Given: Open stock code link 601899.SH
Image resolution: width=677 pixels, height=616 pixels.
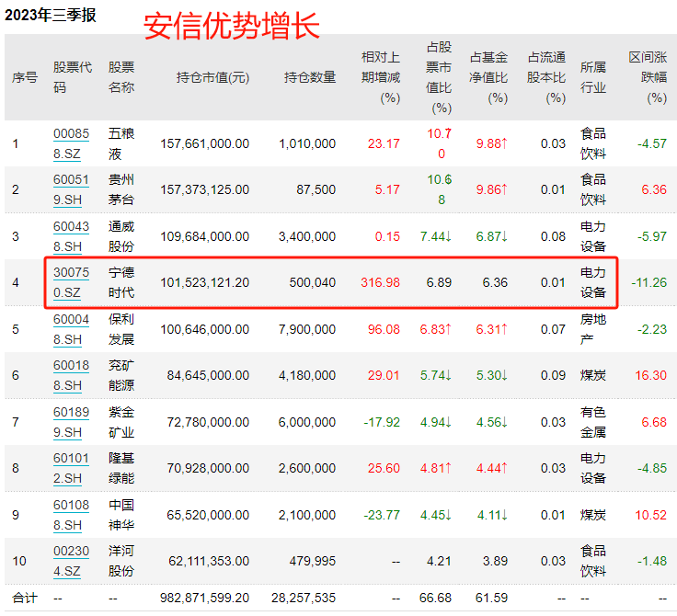Looking at the screenshot, I should (x=71, y=422).
